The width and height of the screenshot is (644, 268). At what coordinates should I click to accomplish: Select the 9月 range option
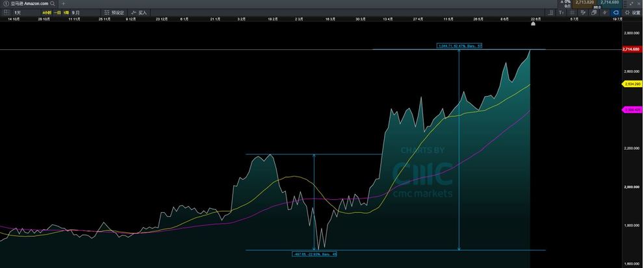coord(75,13)
